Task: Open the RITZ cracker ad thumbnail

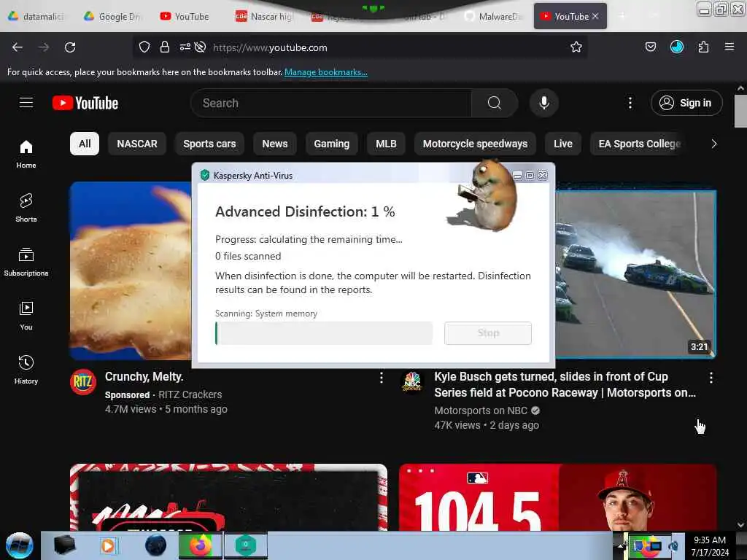Action: pos(131,270)
